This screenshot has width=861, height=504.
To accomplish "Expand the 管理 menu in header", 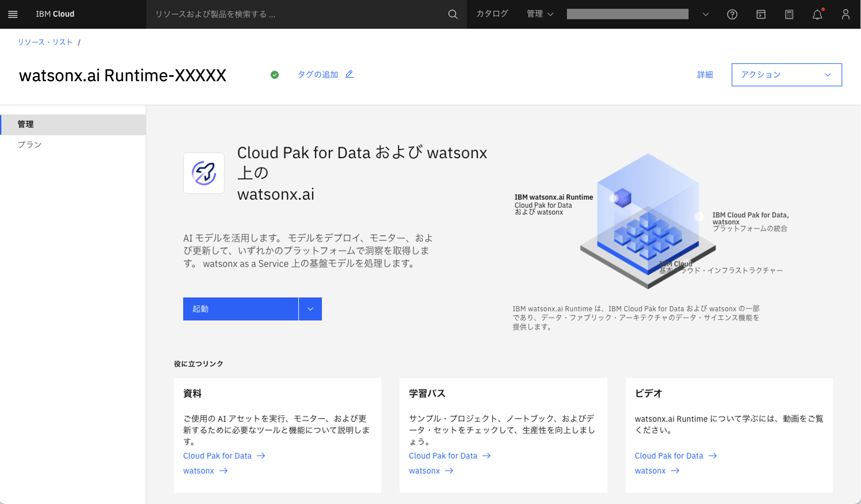I will [x=540, y=14].
